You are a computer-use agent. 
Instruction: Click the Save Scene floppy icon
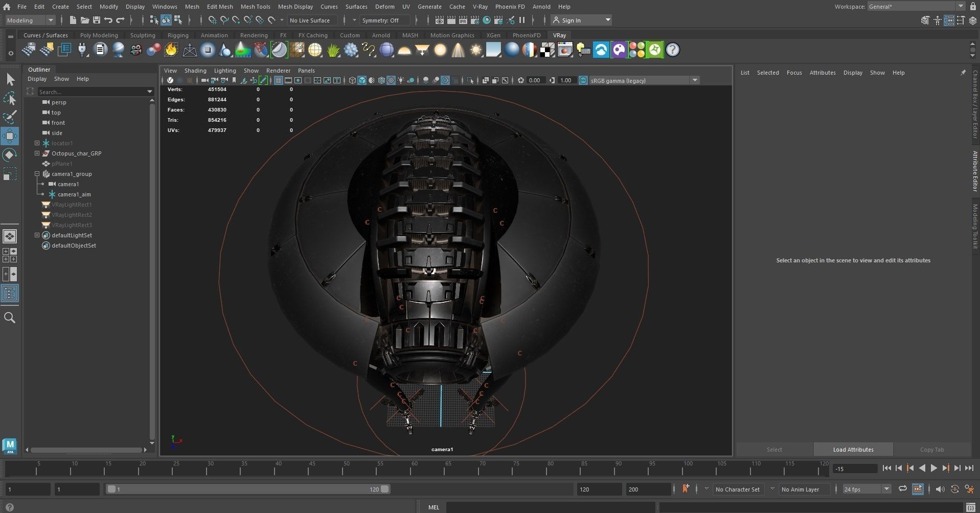tap(96, 20)
